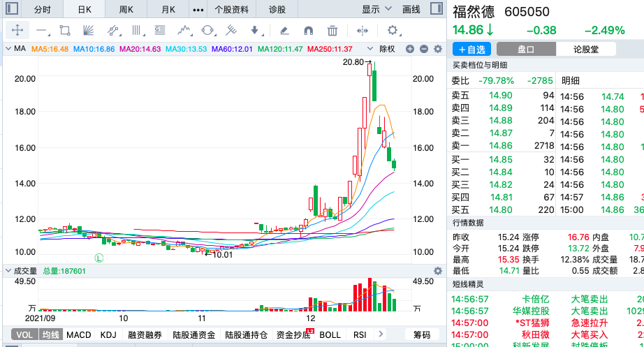Click 华媒控股 in 短线精灵 list
This screenshot has width=644, height=347.
click(531, 311)
